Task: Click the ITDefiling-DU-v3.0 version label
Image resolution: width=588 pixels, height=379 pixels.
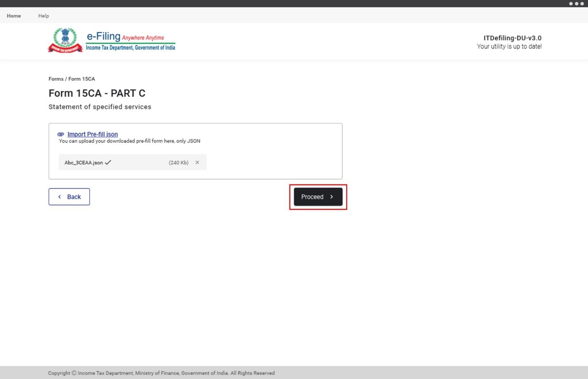Action: point(512,38)
